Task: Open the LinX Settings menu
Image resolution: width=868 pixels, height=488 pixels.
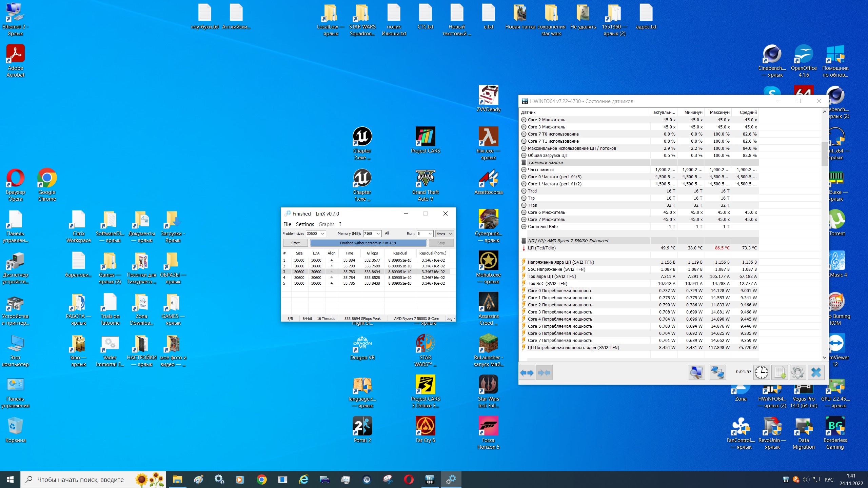Action: point(304,224)
